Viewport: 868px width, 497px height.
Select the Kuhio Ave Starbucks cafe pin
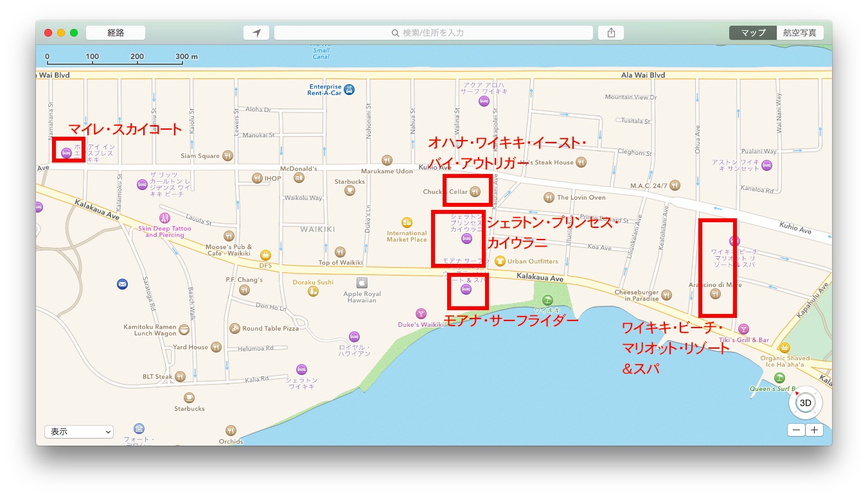tap(350, 190)
